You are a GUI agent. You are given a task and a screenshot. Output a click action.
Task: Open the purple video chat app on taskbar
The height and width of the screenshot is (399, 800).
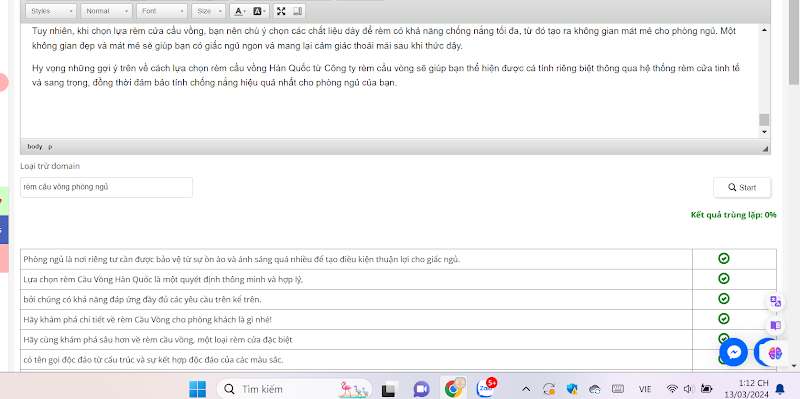pyautogui.click(x=421, y=389)
